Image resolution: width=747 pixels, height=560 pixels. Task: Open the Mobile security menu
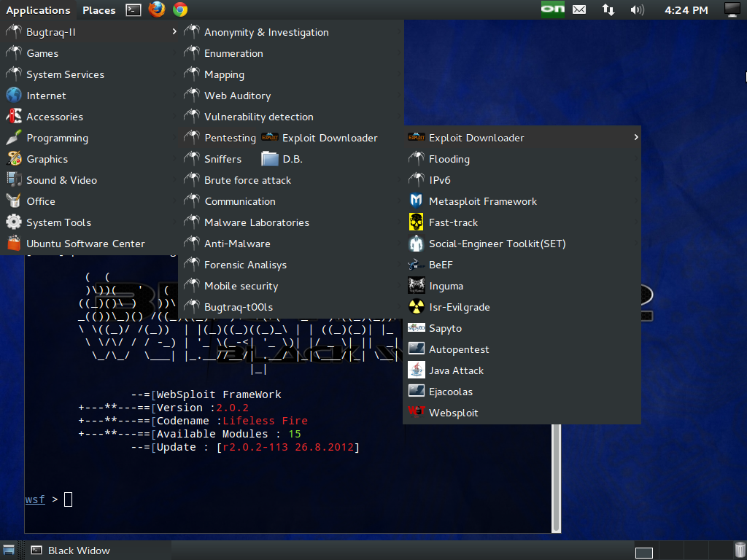pos(292,286)
